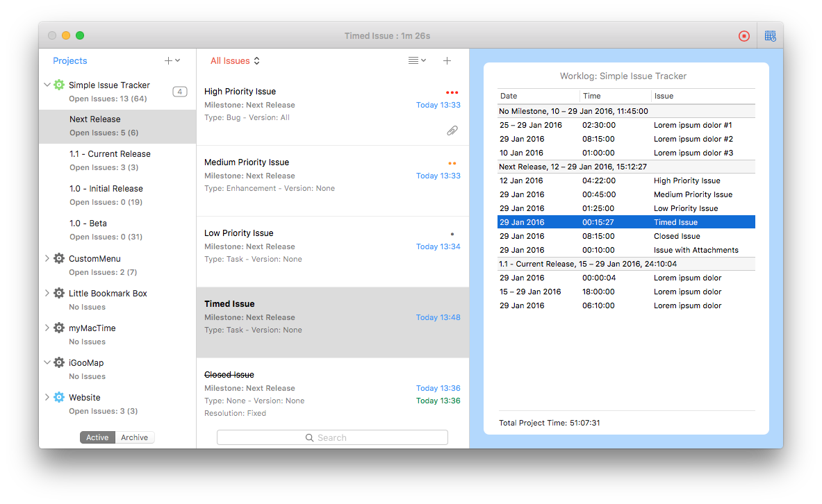Select highlighted Timed Issue worklog row

pos(626,222)
